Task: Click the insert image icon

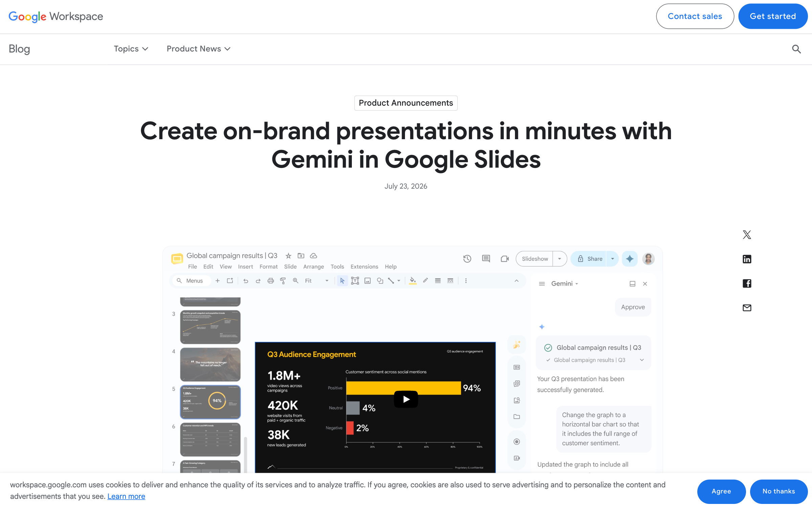Action: (x=367, y=281)
